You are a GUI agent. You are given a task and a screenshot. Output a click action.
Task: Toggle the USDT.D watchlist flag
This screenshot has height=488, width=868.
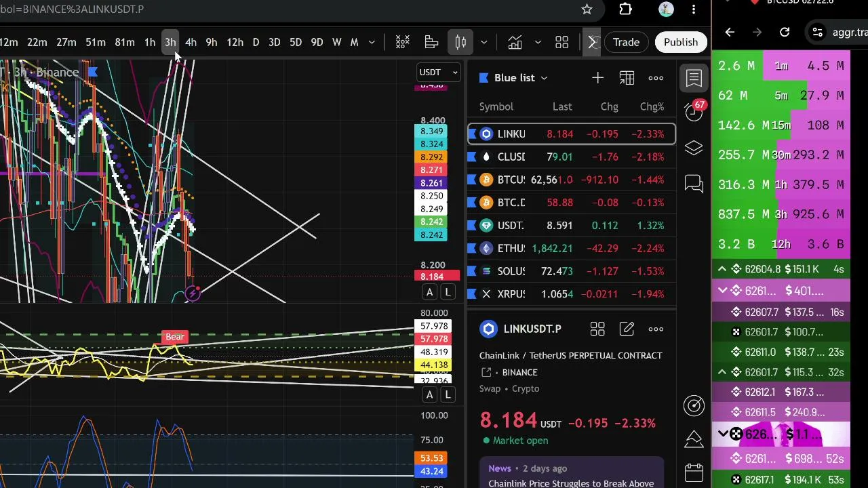point(473,226)
